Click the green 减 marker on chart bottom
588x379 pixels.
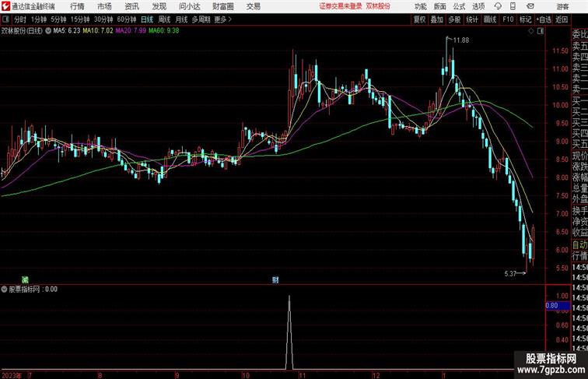(25, 279)
